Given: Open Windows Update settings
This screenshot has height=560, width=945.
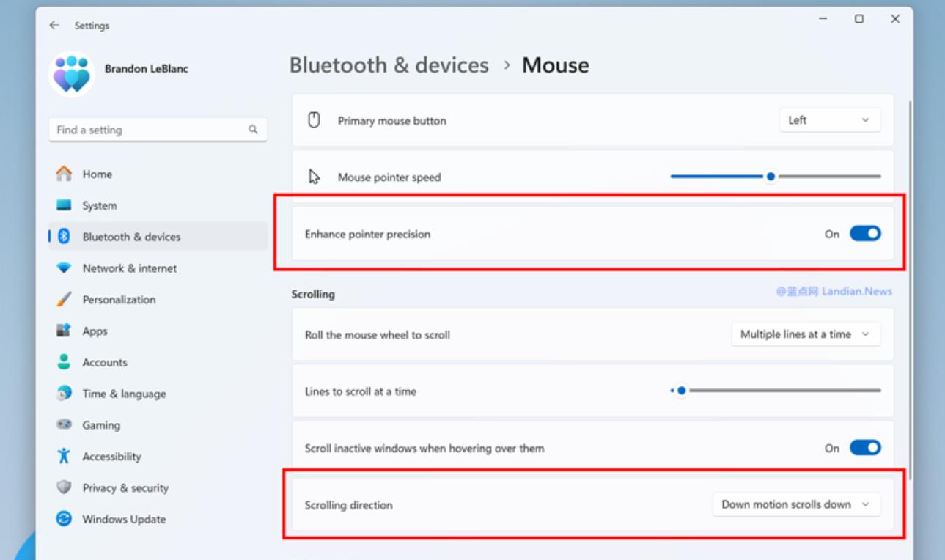Looking at the screenshot, I should click(x=158, y=519).
